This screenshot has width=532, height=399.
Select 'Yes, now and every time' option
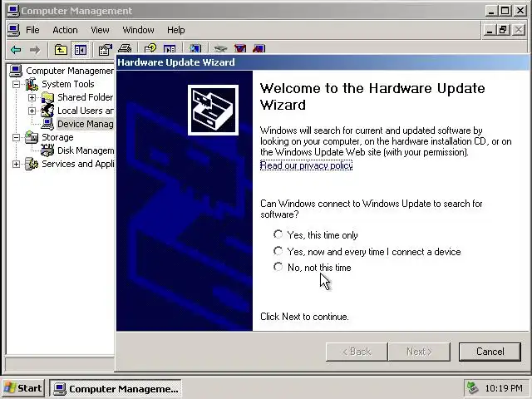tap(278, 251)
